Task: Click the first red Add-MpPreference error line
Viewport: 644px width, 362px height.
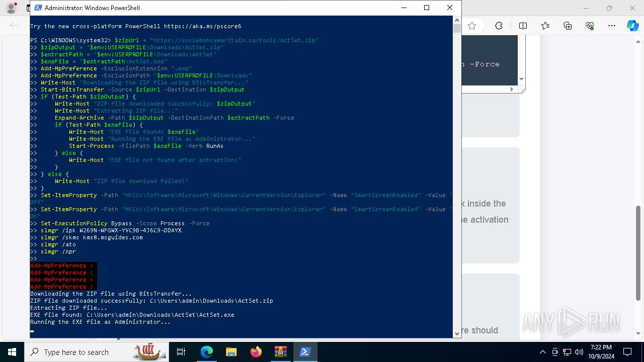Action: point(62,265)
